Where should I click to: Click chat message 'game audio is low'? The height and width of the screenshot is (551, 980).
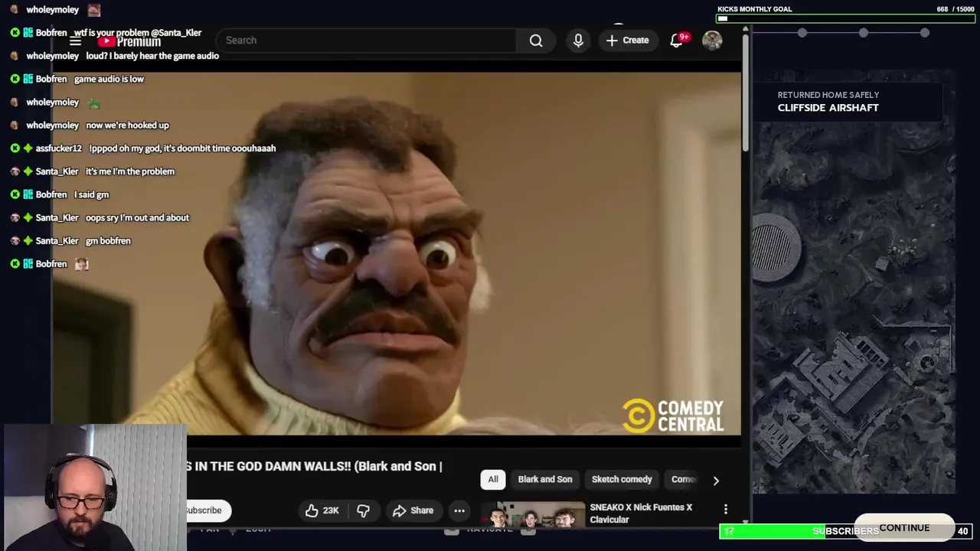coord(109,79)
